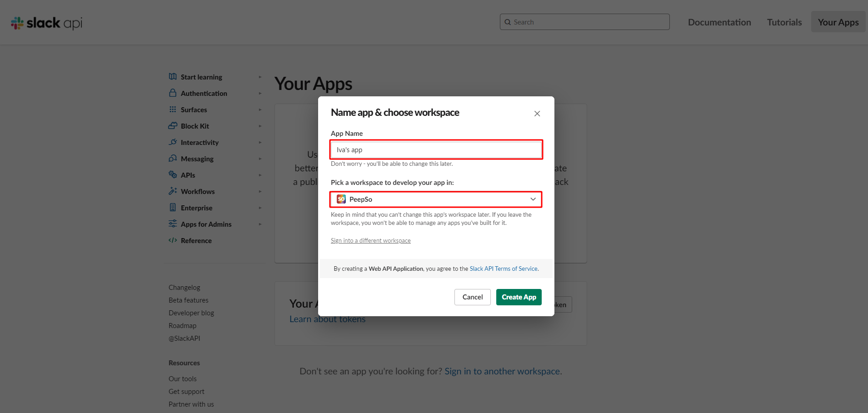Click the Block Kit icon
The width and height of the screenshot is (868, 413).
(x=173, y=126)
